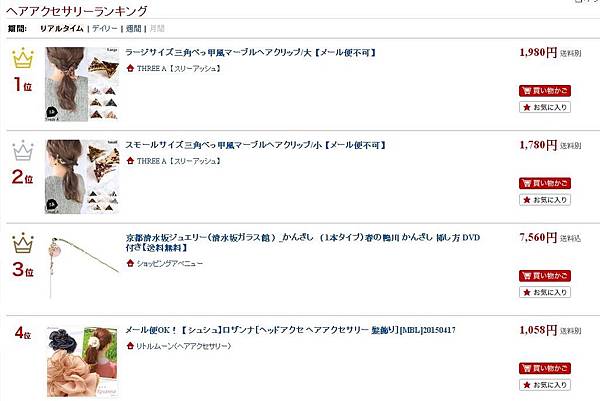Switch ranking period to 週間

coord(134,29)
